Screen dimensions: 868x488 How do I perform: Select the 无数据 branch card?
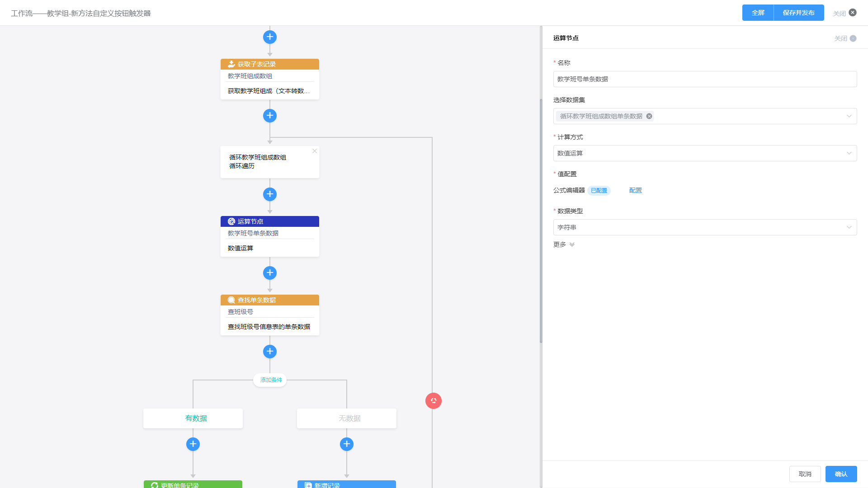(347, 418)
